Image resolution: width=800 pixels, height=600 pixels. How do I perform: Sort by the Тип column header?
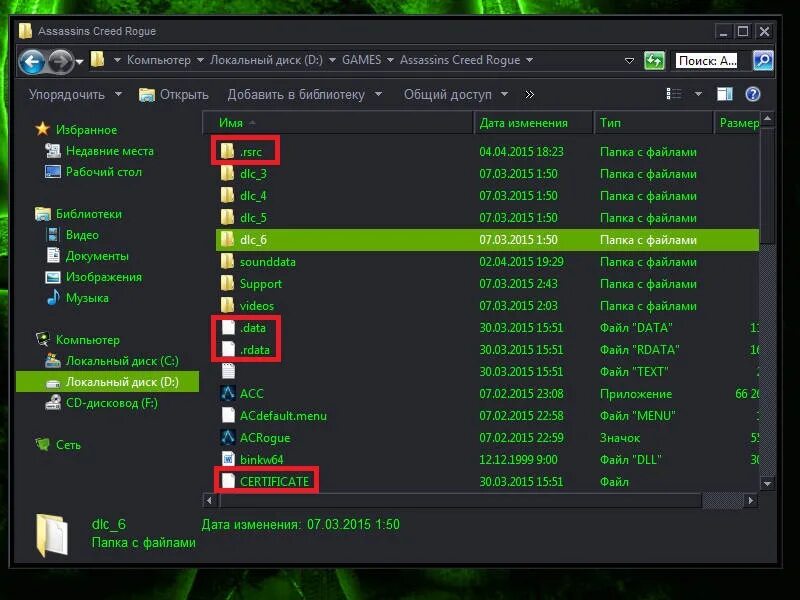[654, 123]
